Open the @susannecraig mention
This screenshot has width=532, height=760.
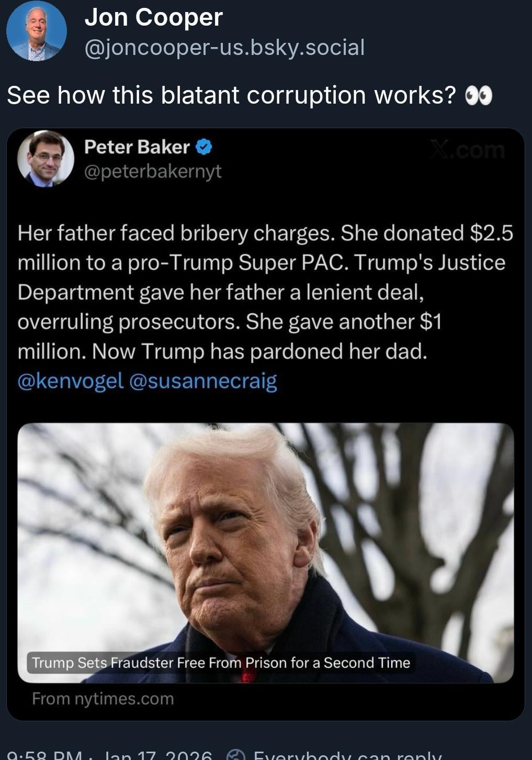pos(202,381)
